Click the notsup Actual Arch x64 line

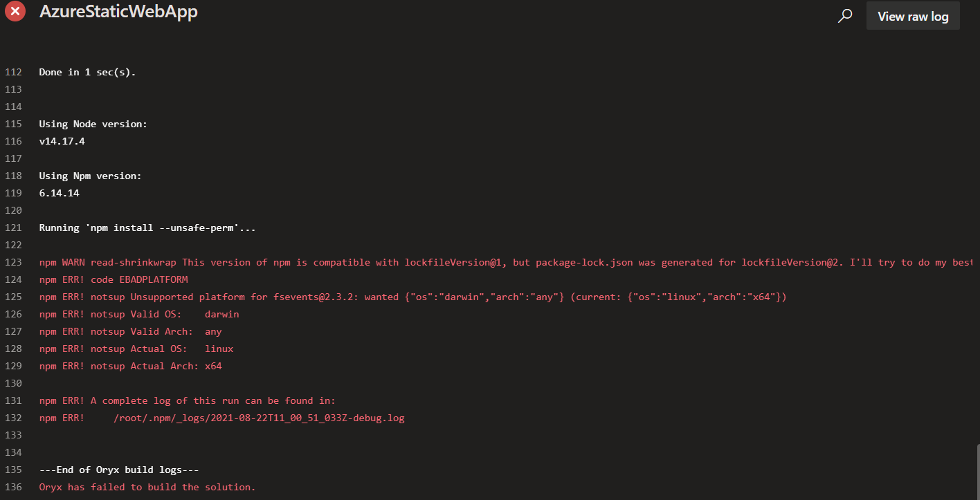pyautogui.click(x=131, y=365)
